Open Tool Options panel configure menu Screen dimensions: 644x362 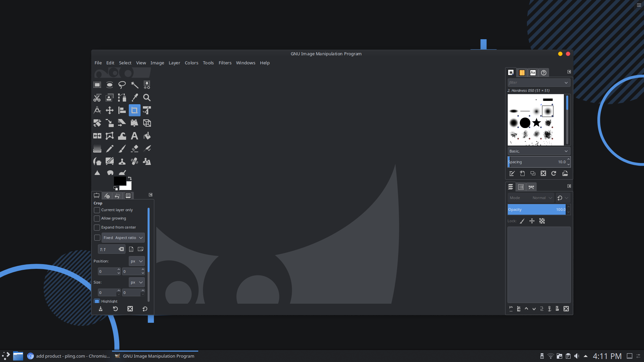coord(151,195)
